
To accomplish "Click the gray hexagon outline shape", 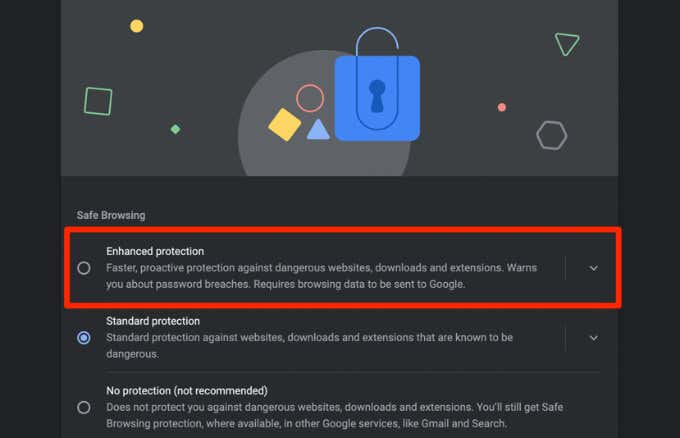I will 551,134.
